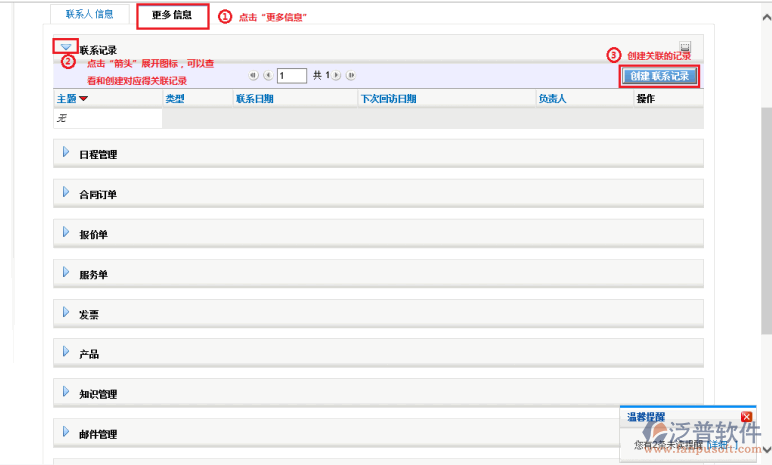Switch to the 联系人信息 tab

coord(90,14)
